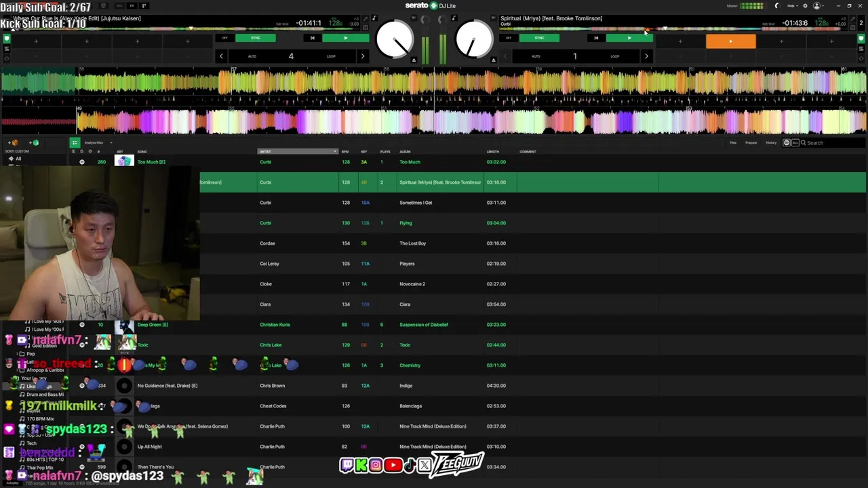This screenshot has height=488, width=868.
Task: Select left deck cue points mode icon
Action: (7, 39)
